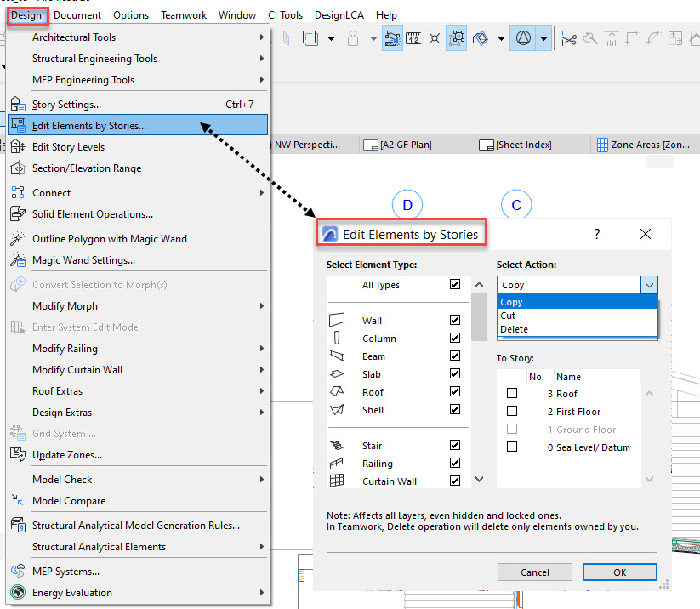
Task: Select the scissors trim tool
Action: [x=569, y=39]
